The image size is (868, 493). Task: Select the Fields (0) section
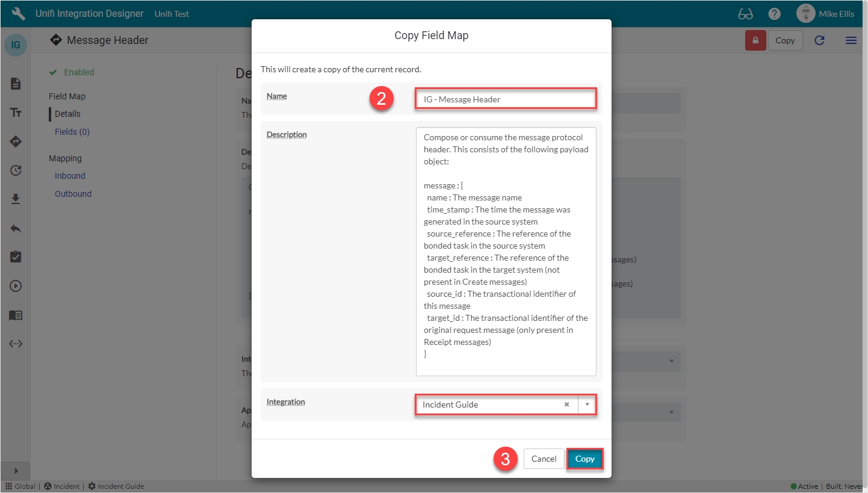72,132
